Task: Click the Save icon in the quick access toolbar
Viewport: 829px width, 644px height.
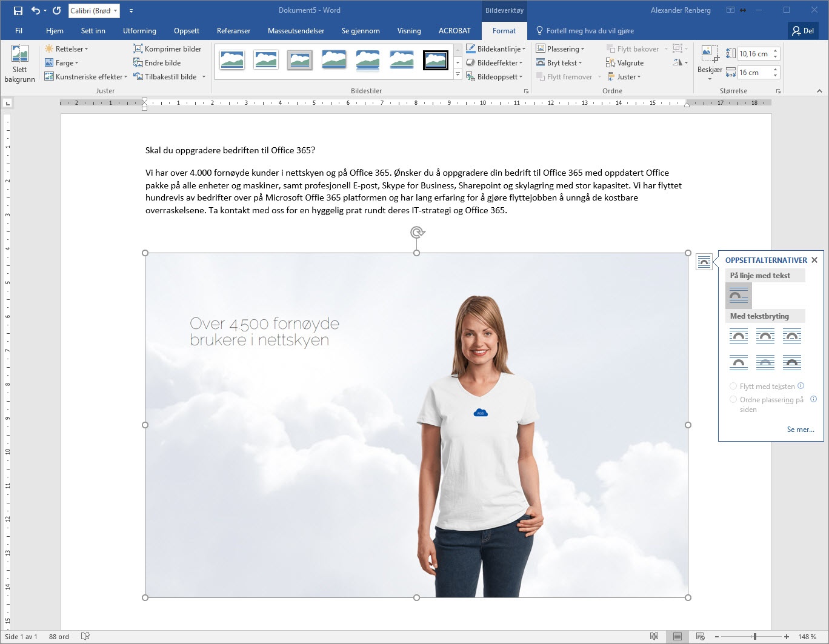Action: click(18, 10)
